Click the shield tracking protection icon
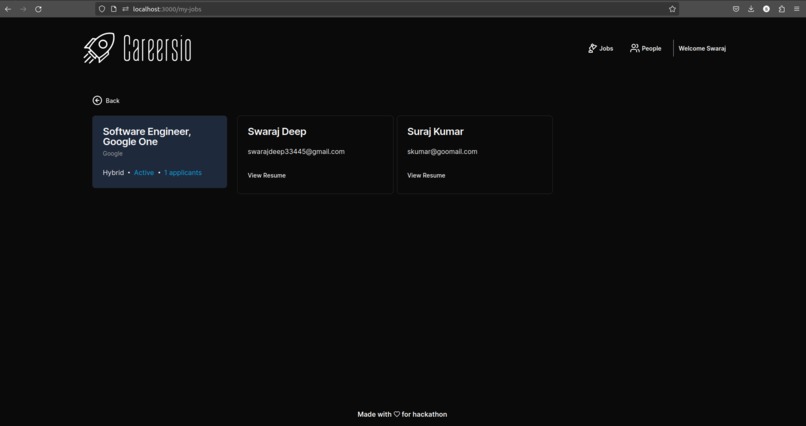806x426 pixels. pos(102,9)
